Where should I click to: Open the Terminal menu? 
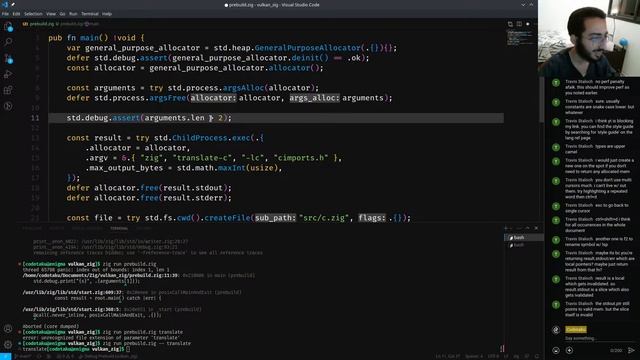click(90, 14)
